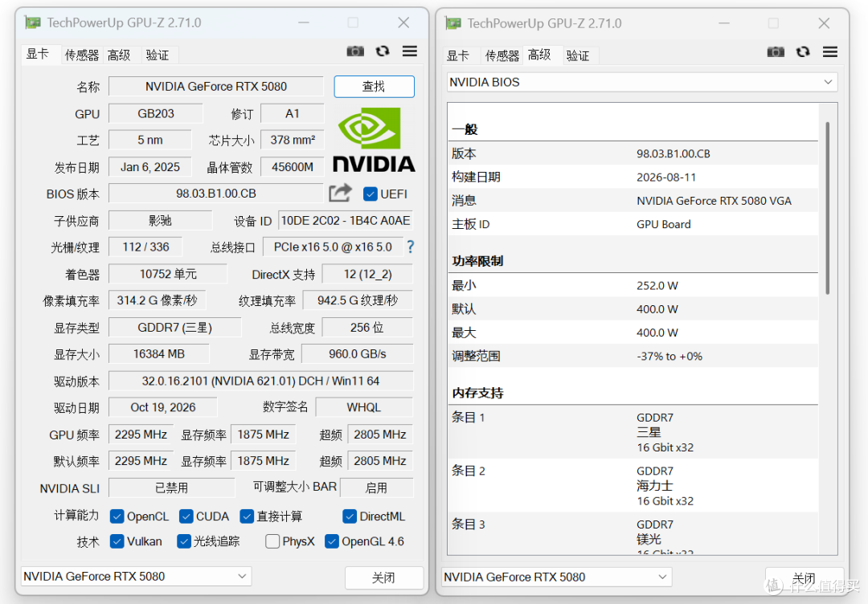Select 传感器 tab in right window

point(502,55)
